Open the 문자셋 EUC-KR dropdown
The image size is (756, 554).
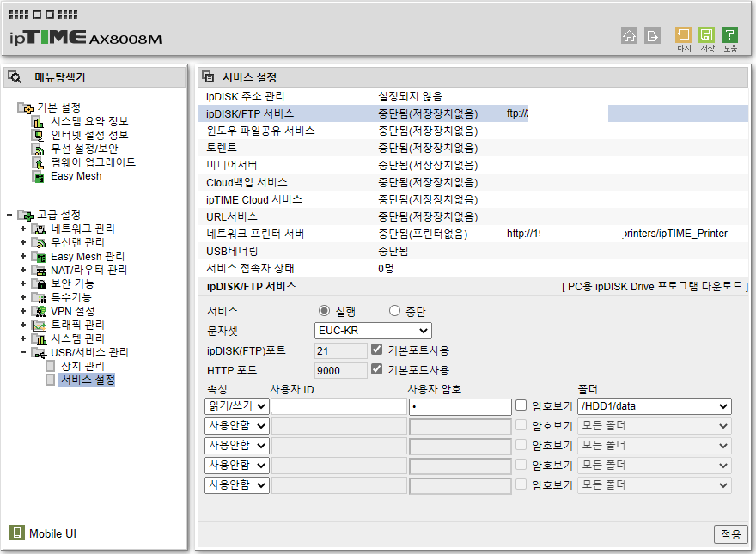(373, 331)
